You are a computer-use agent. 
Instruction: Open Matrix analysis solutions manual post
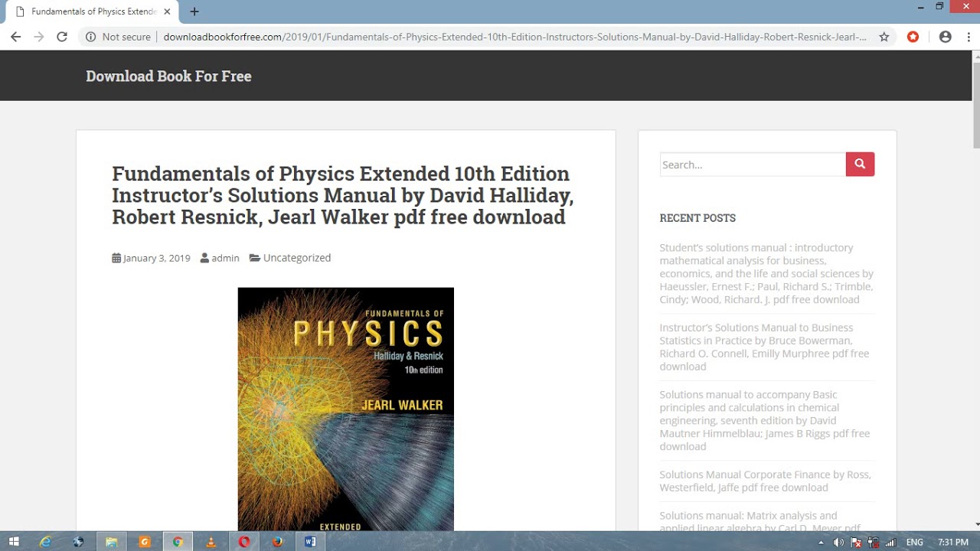click(x=760, y=521)
